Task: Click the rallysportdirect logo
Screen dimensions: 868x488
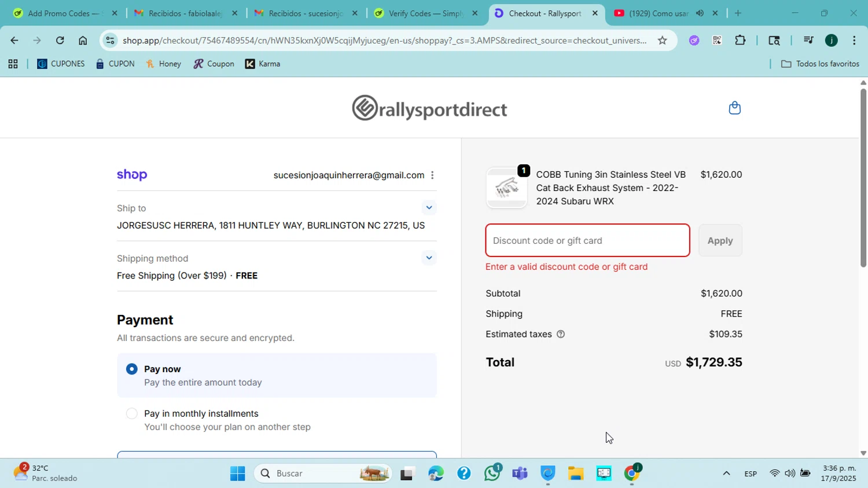Action: [429, 108]
